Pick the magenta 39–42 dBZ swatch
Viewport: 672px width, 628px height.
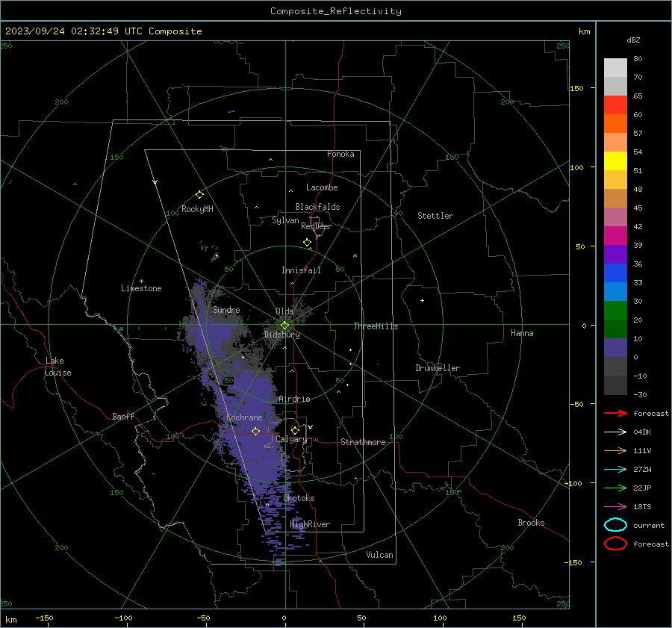615,236
